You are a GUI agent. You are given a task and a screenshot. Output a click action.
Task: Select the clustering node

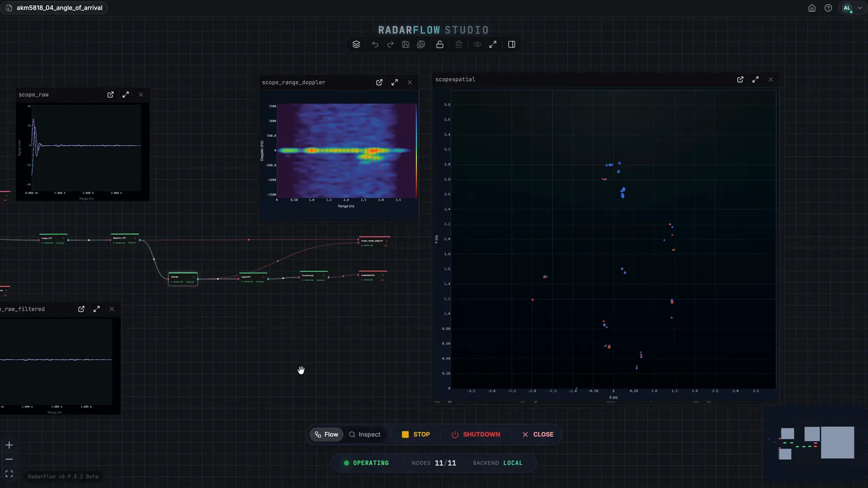coord(314,277)
